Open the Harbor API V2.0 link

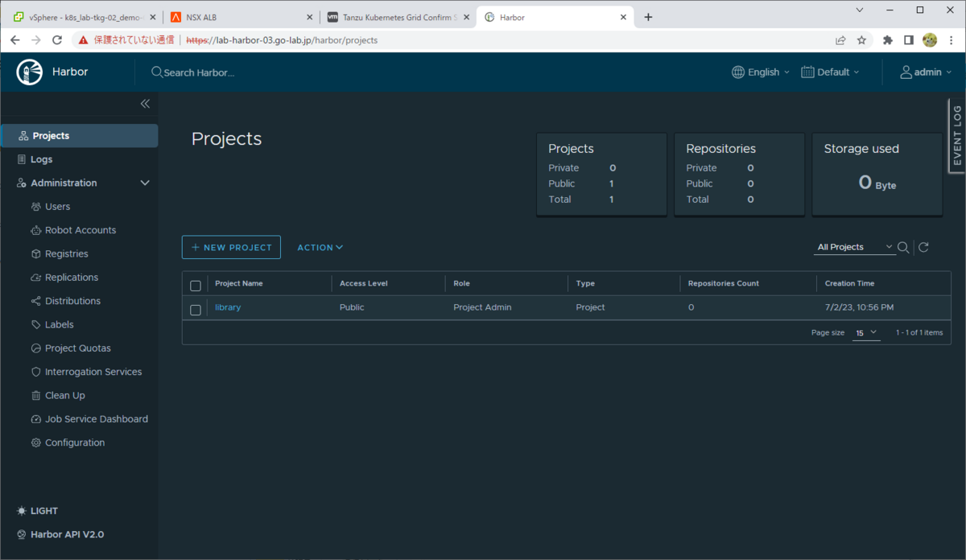point(60,534)
